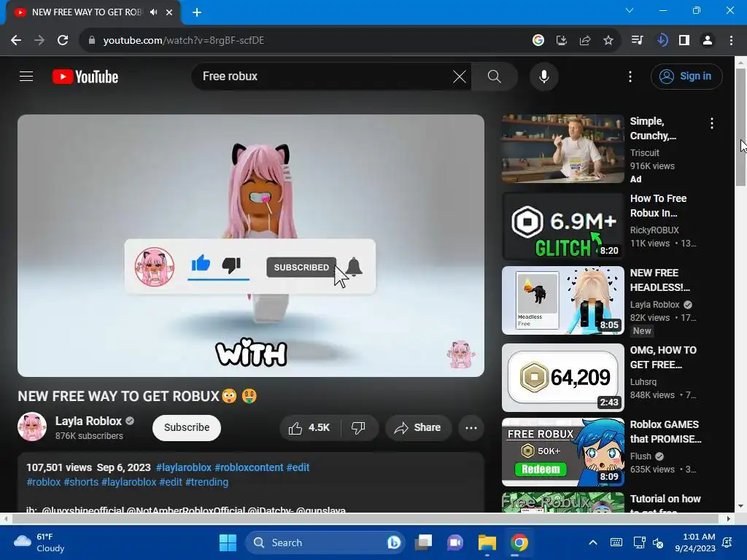747x560 pixels.
Task: Open 6.9M+ GLITCH video thumbnail
Action: pos(562,226)
